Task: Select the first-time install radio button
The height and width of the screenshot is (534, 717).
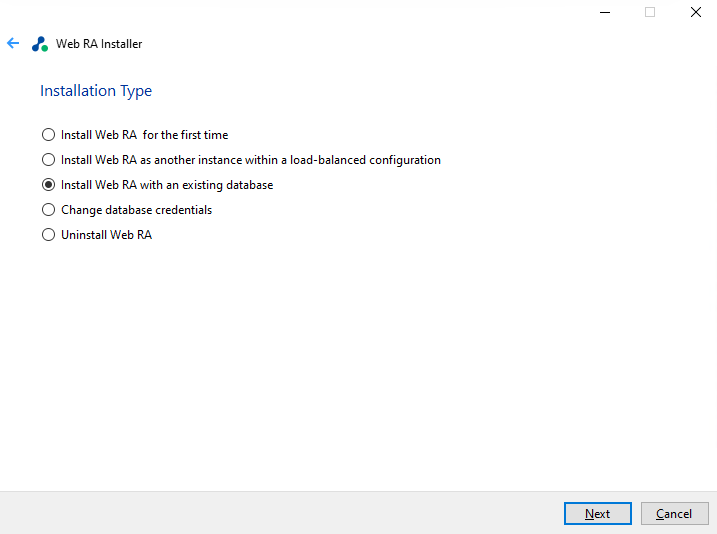Action: click(x=48, y=135)
